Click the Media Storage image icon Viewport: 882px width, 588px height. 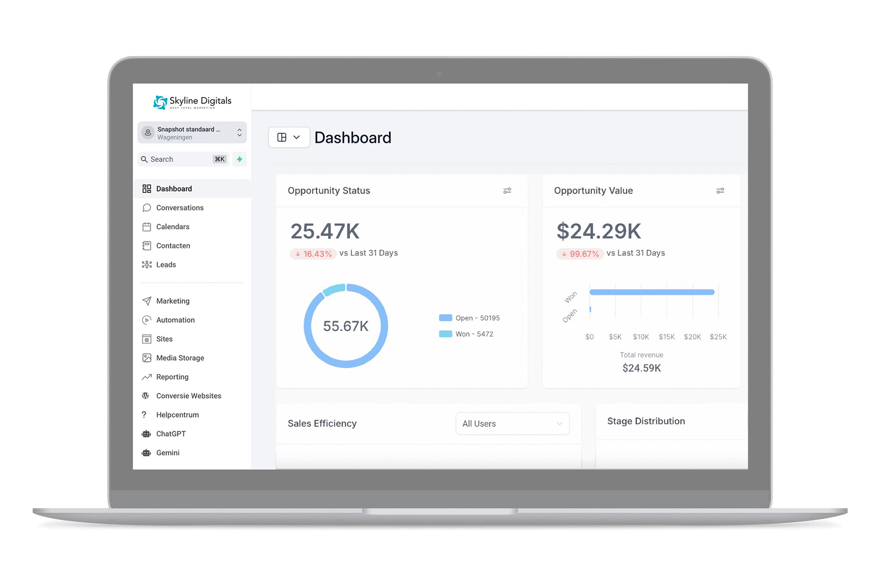click(x=147, y=358)
